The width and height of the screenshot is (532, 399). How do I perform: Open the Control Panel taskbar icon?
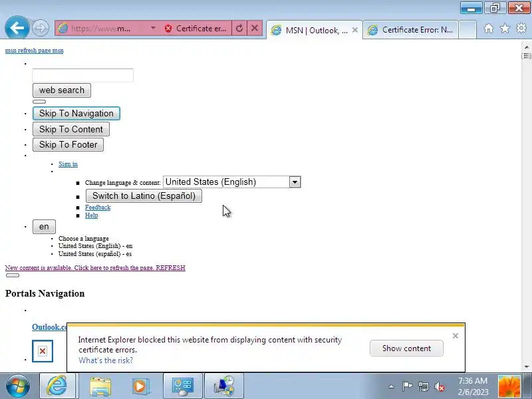pyautogui.click(x=182, y=386)
